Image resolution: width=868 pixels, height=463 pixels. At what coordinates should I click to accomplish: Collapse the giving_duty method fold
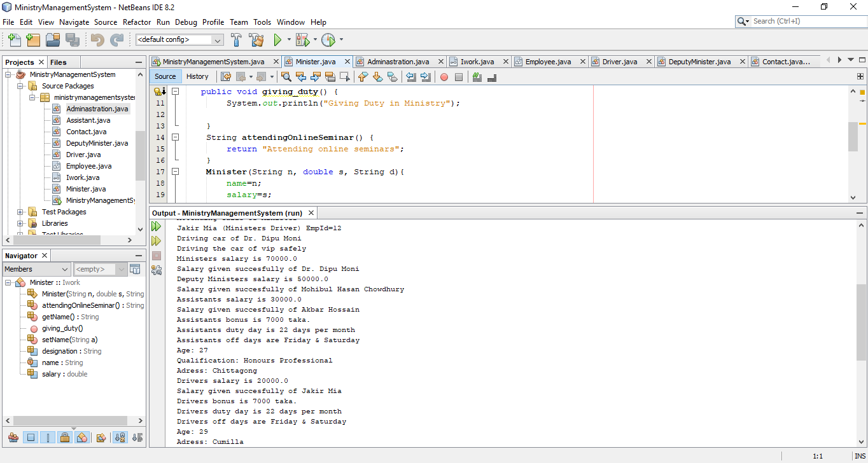coord(175,91)
